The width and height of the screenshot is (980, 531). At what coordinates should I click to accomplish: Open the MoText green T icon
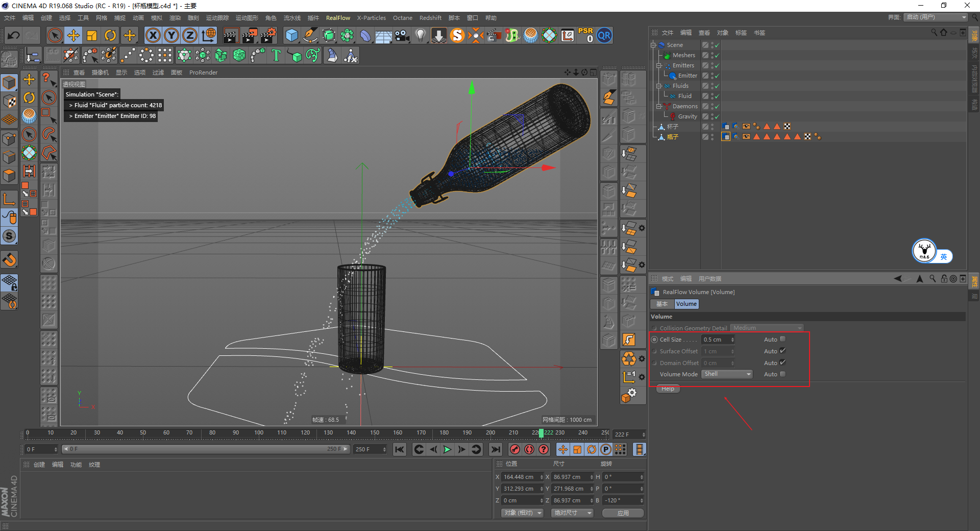tap(276, 55)
